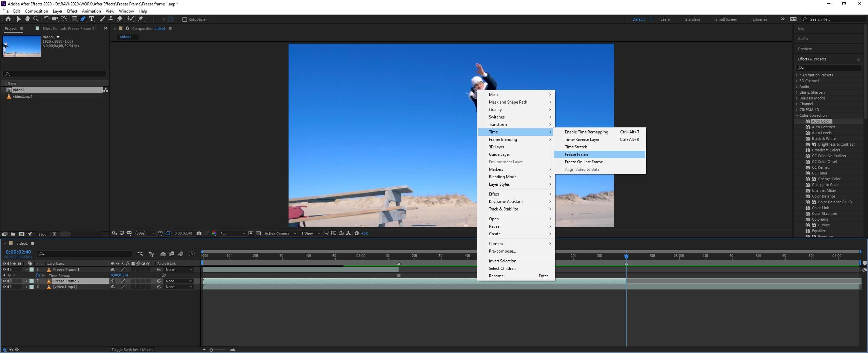Screen dimensions: 868x353
Task: Switch to the Small Screen workspace
Action: (x=726, y=19)
